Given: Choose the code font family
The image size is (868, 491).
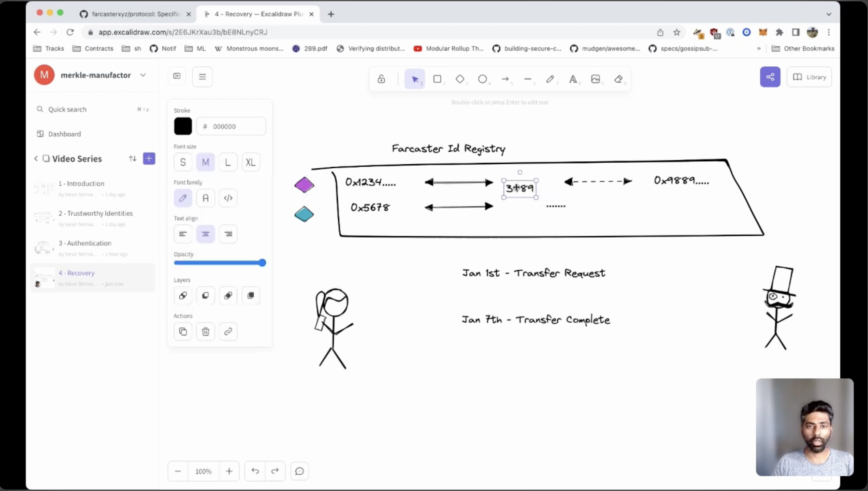Looking at the screenshot, I should 228,198.
